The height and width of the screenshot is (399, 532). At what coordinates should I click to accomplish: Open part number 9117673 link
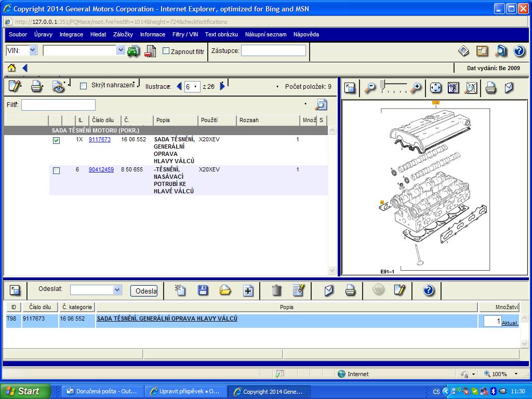coord(100,139)
